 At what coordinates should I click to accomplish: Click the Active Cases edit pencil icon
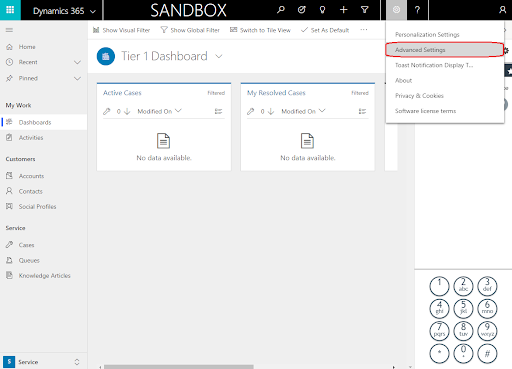pos(107,111)
